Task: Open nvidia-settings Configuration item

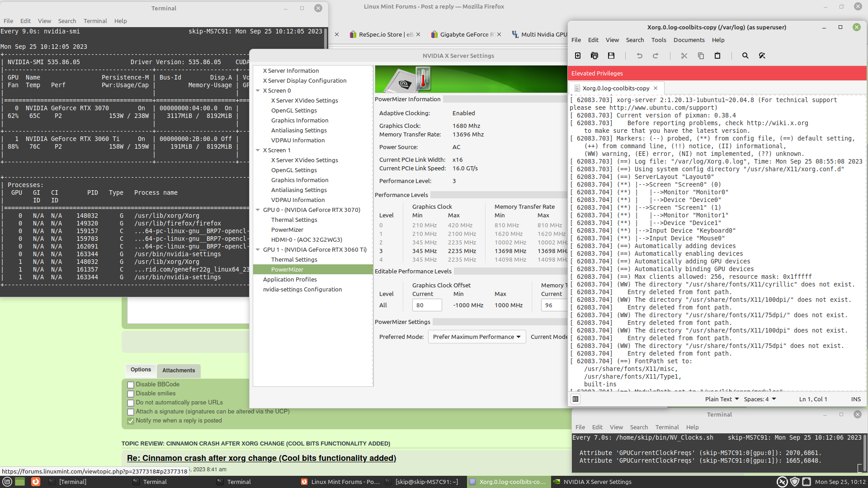Action: click(302, 289)
